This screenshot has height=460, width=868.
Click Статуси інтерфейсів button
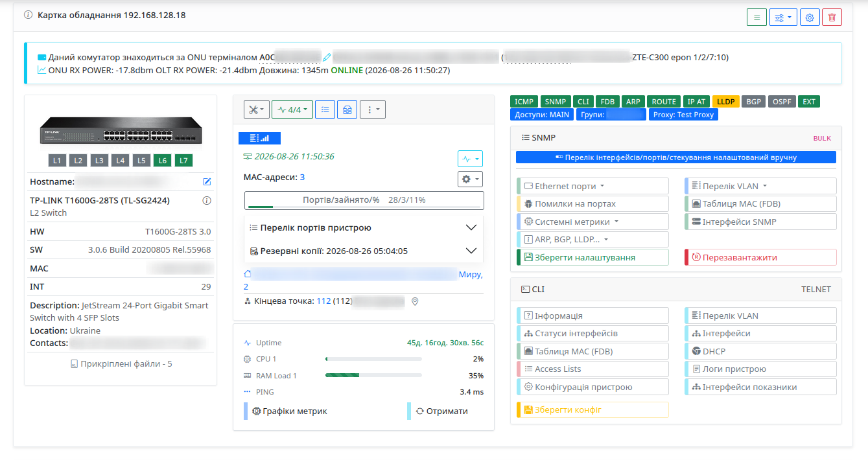click(592, 333)
